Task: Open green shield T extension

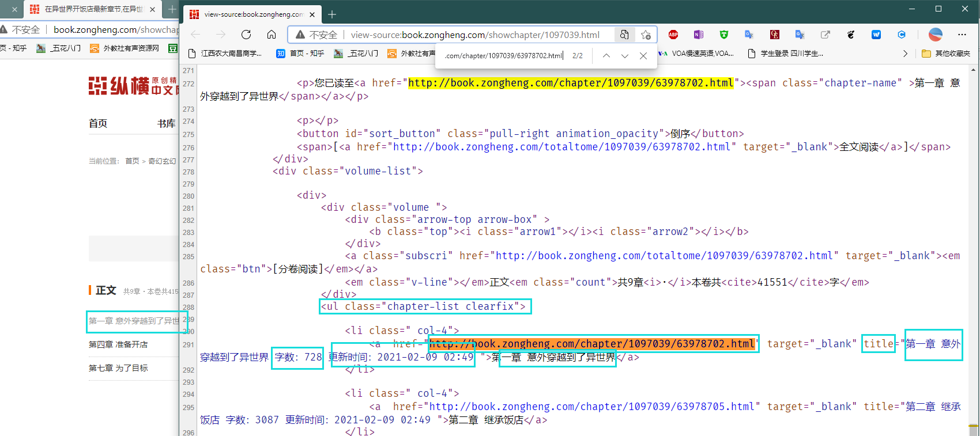Action: tap(724, 35)
